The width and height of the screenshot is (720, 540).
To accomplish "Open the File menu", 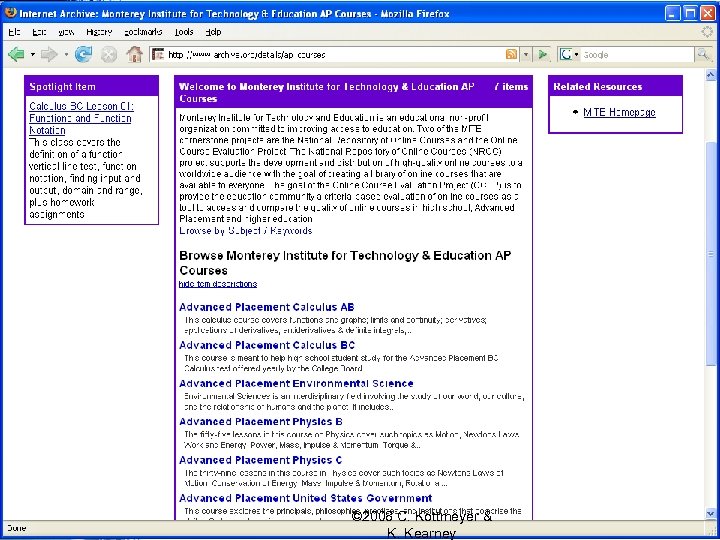I will (14, 32).
